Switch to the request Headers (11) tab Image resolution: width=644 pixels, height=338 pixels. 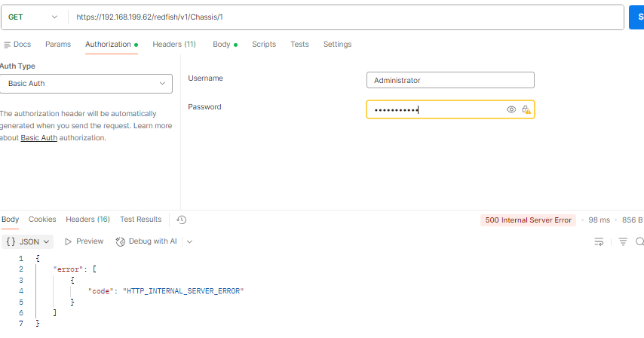174,45
